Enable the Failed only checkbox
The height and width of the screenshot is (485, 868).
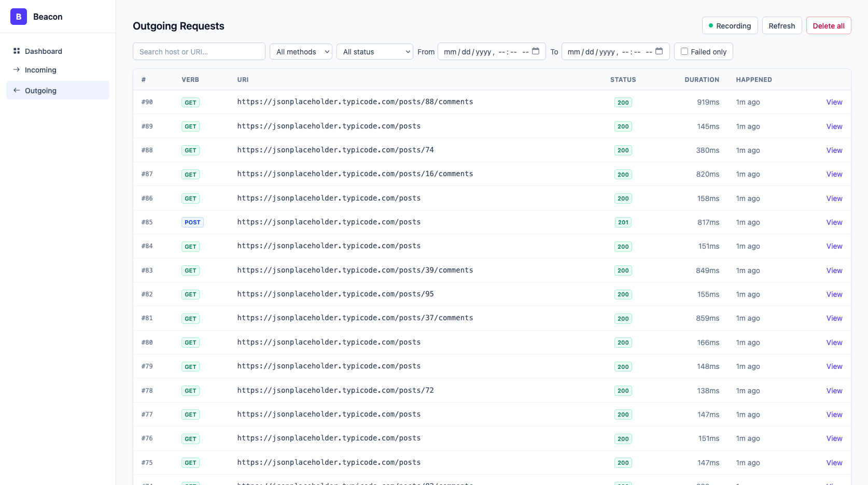click(684, 51)
